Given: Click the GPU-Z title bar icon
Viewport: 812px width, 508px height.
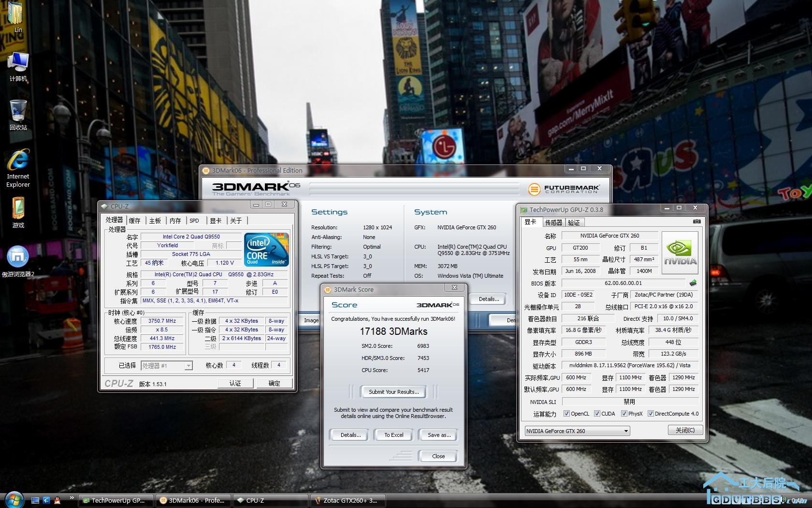Looking at the screenshot, I should coord(523,209).
